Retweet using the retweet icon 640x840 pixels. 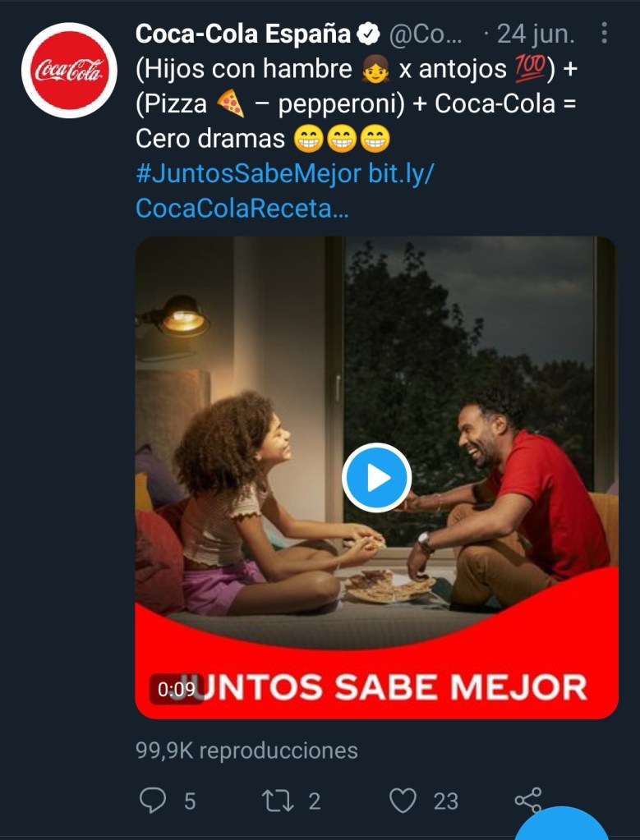point(277,801)
